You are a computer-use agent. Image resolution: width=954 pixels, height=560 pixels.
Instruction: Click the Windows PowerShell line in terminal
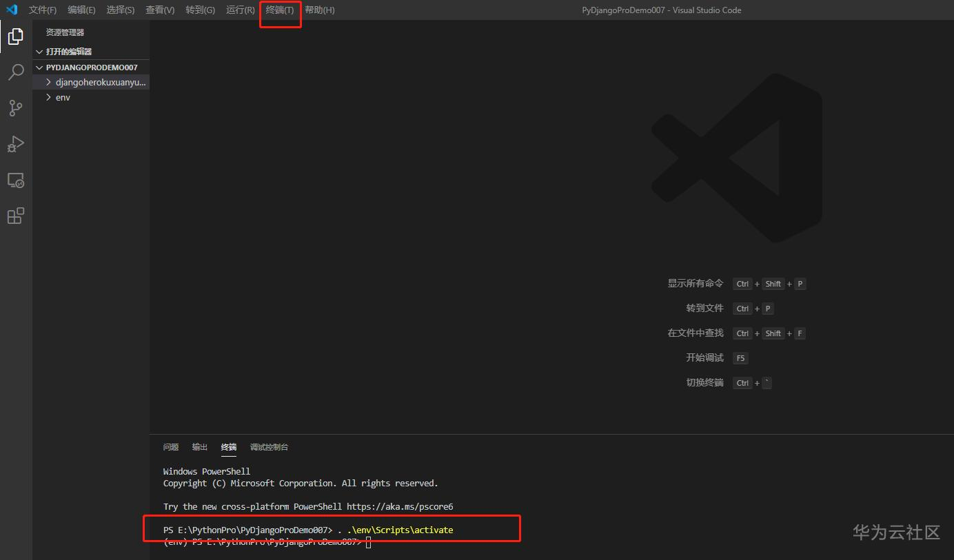pos(207,471)
